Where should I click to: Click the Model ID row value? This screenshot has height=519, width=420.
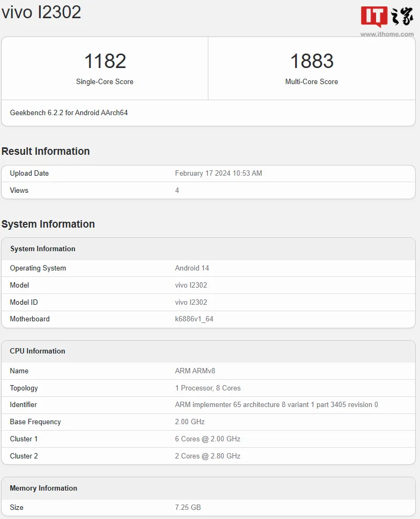tap(191, 303)
